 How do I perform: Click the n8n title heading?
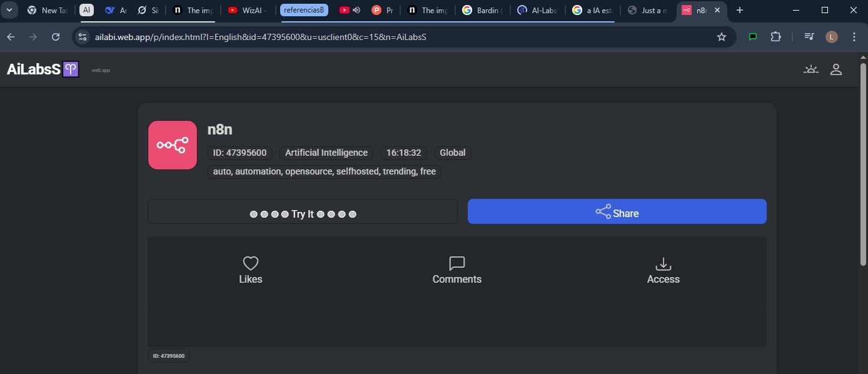220,129
